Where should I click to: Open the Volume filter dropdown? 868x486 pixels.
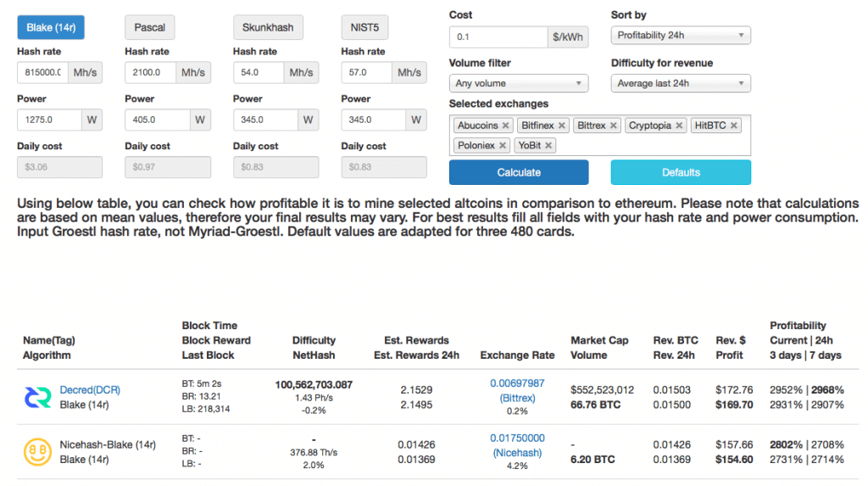(x=518, y=83)
